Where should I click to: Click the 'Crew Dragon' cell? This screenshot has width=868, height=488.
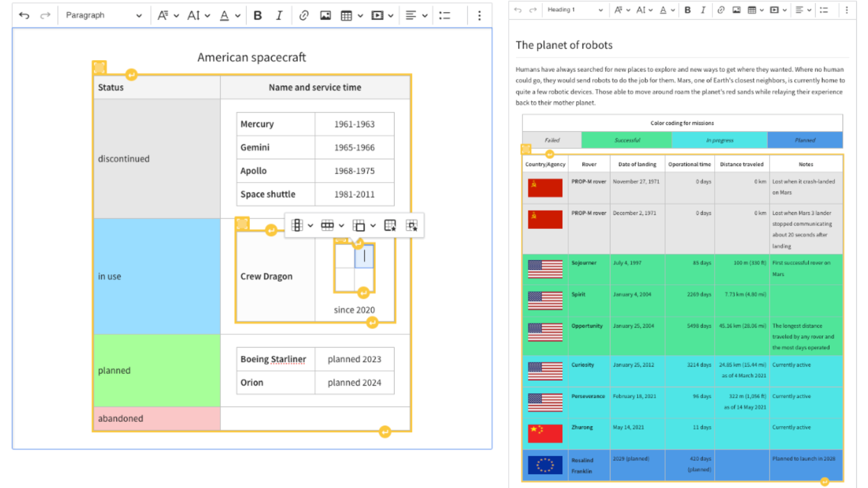coord(276,276)
